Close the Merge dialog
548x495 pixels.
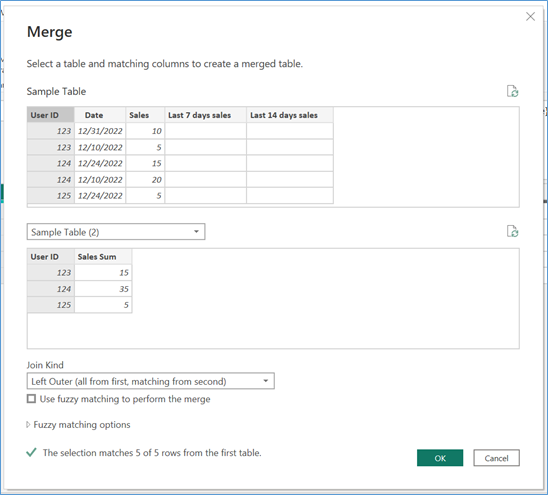pos(530,16)
